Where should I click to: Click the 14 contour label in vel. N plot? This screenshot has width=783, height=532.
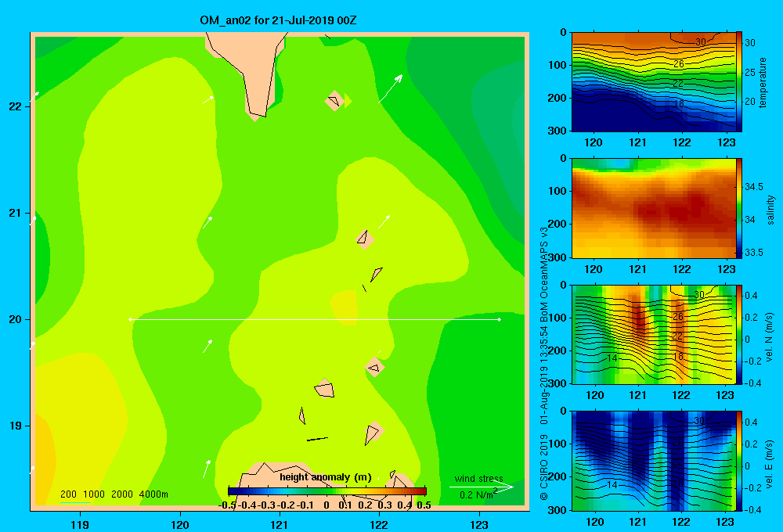click(x=612, y=358)
